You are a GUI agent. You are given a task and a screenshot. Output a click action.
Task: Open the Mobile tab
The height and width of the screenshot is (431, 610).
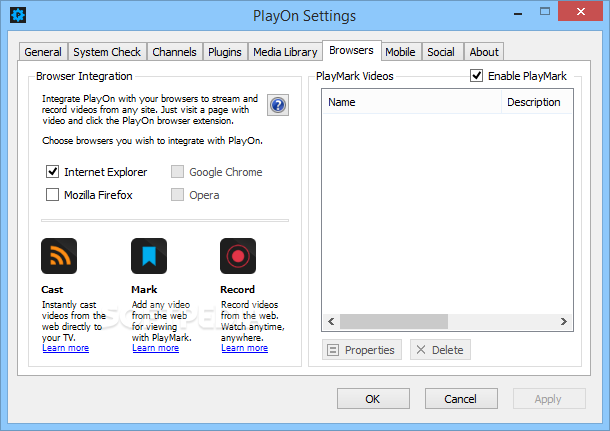[x=400, y=52]
